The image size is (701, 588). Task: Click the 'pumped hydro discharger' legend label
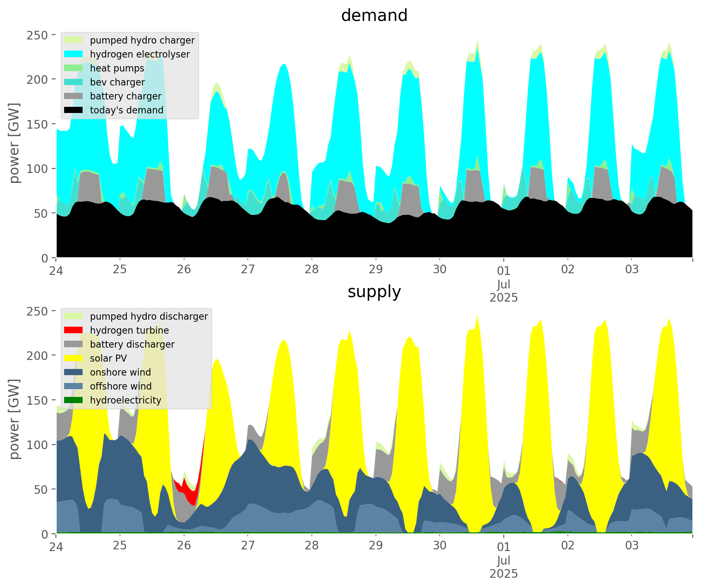(x=149, y=316)
